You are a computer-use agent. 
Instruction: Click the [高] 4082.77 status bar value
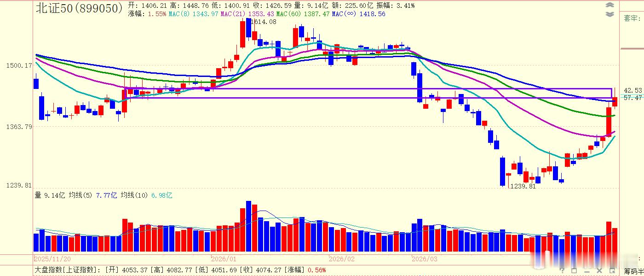pos(171,270)
